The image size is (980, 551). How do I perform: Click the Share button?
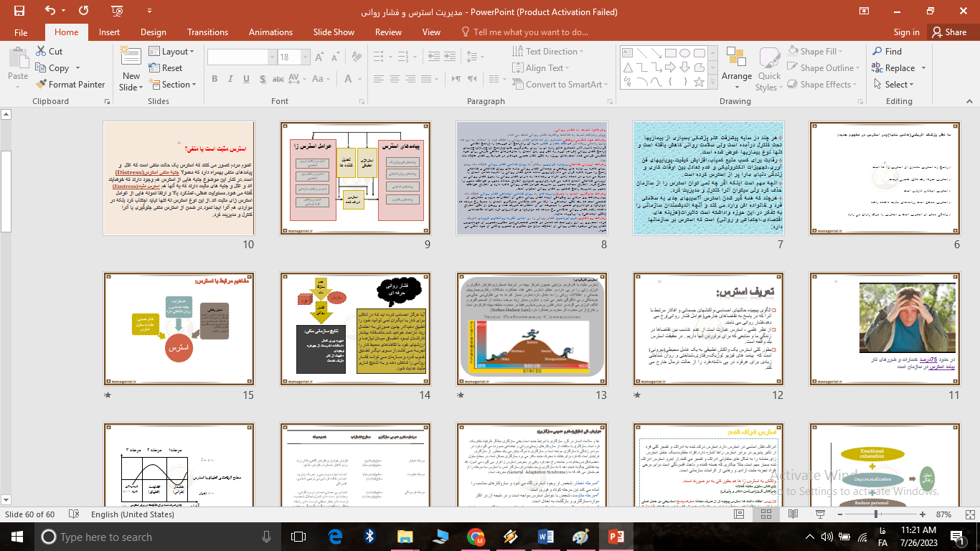point(948,32)
